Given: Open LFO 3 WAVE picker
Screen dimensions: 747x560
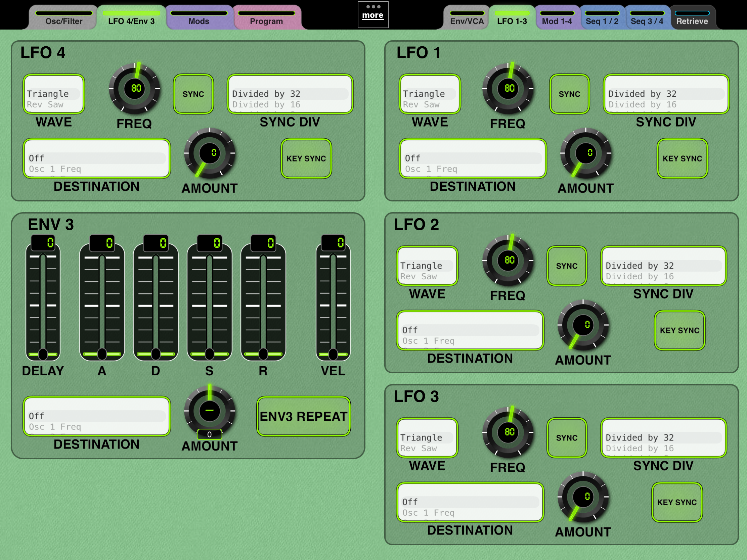Looking at the screenshot, I should tap(427, 437).
